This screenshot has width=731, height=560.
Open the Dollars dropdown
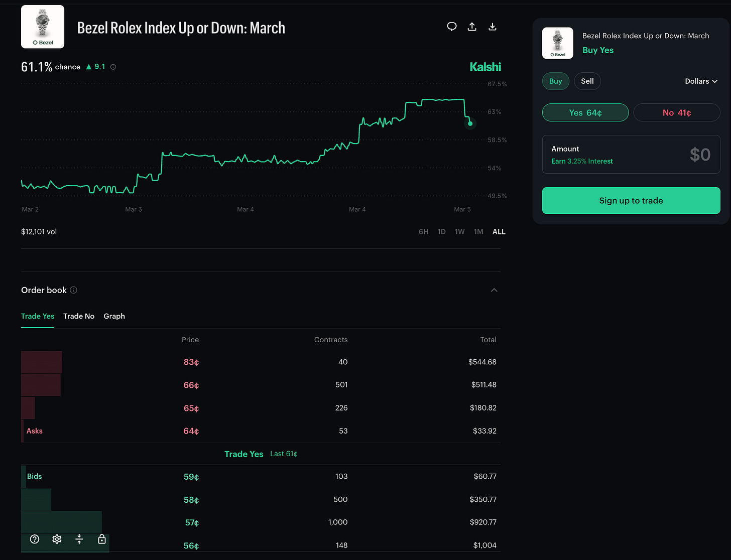click(x=701, y=81)
